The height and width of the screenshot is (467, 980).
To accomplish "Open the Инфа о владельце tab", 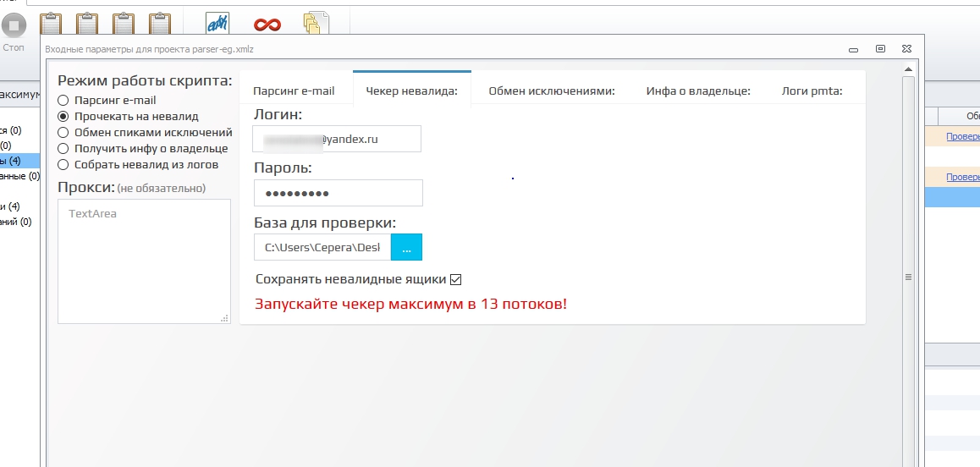I will click(x=698, y=91).
